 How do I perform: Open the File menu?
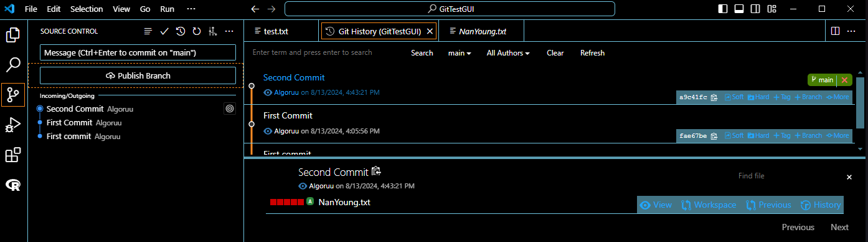coord(31,9)
